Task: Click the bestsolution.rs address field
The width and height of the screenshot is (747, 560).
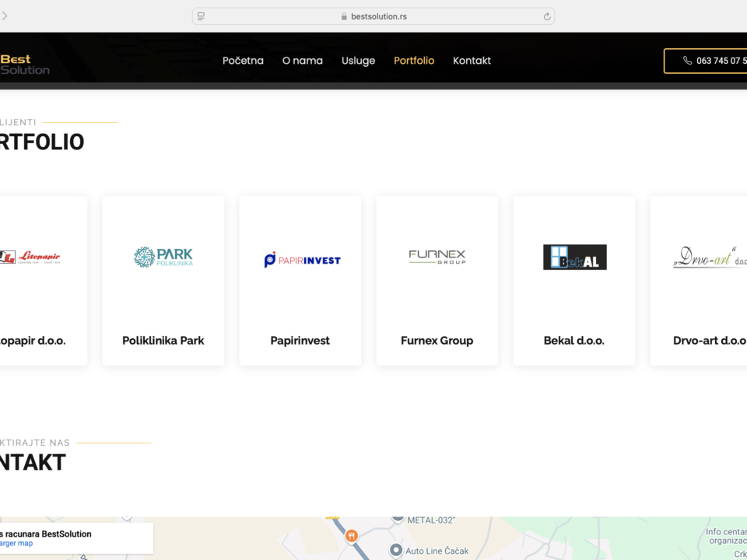Action: point(373,16)
